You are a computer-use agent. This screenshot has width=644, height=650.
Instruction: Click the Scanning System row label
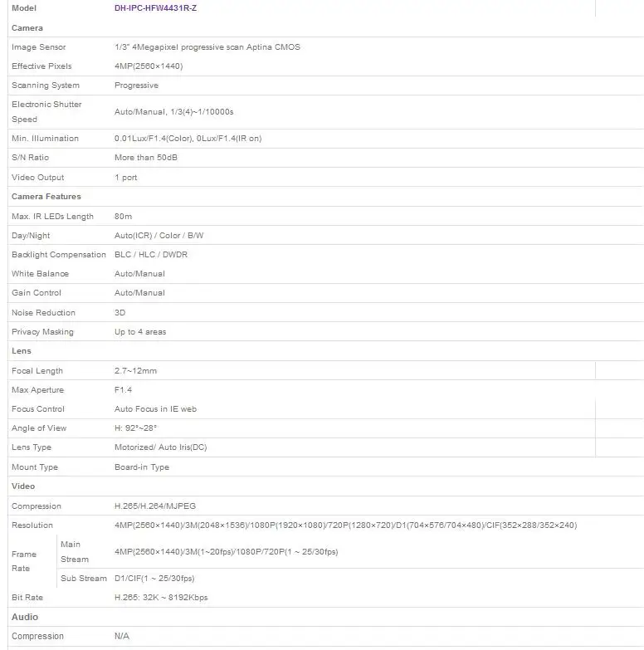[x=46, y=85]
